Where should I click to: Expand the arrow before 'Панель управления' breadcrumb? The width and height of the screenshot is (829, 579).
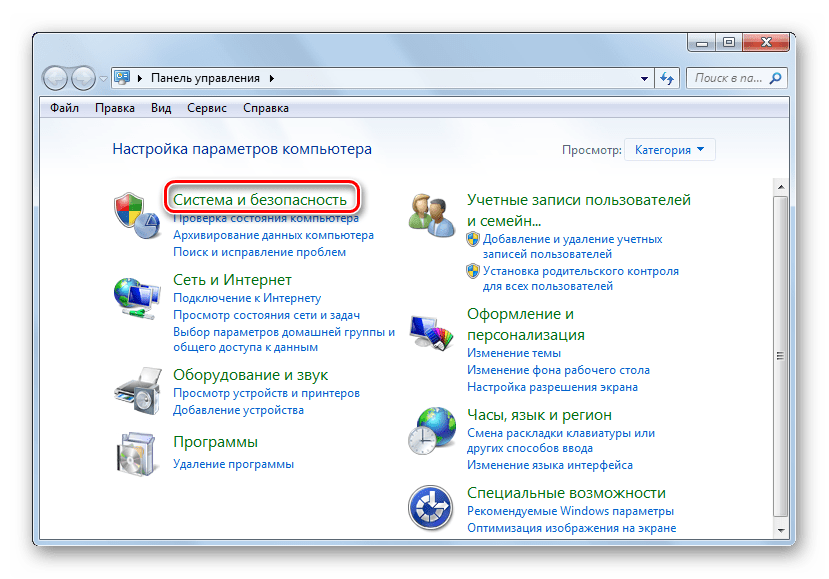(x=140, y=79)
